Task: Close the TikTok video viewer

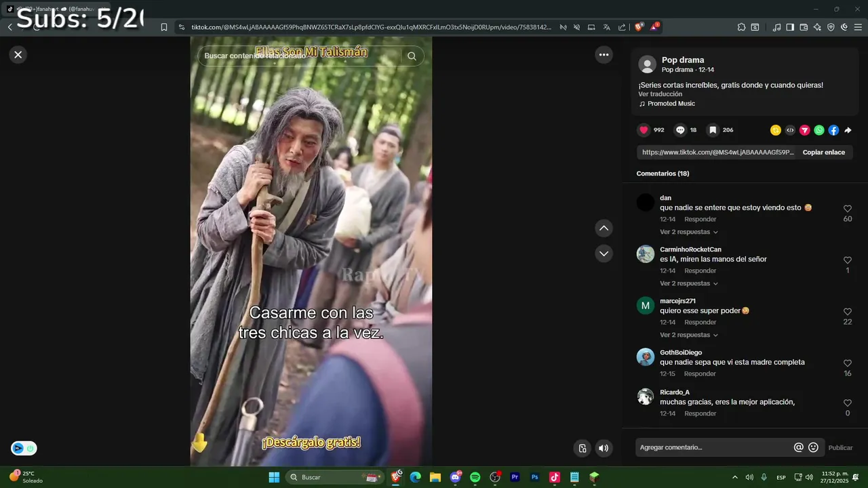Action: 18,55
